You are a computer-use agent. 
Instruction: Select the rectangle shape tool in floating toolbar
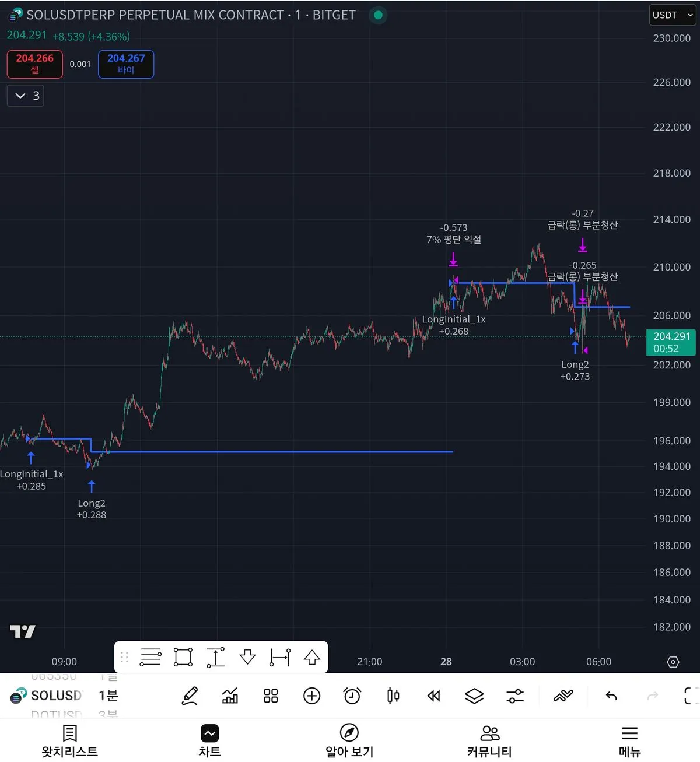(183, 657)
